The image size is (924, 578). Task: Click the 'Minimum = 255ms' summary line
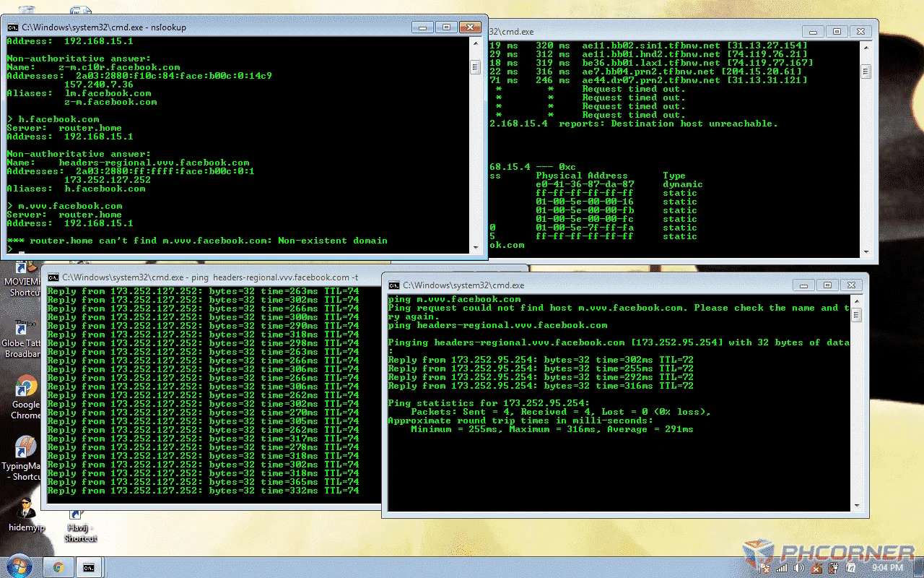[552, 429]
